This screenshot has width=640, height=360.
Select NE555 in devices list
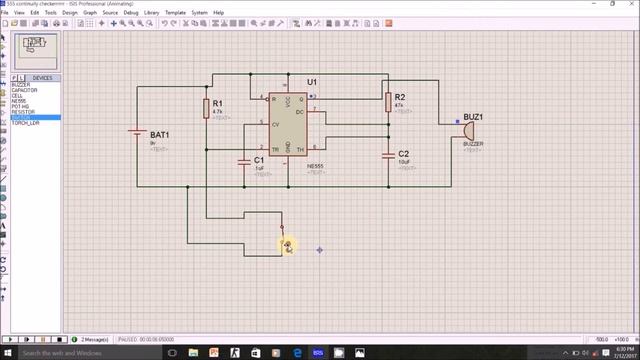coord(36,101)
